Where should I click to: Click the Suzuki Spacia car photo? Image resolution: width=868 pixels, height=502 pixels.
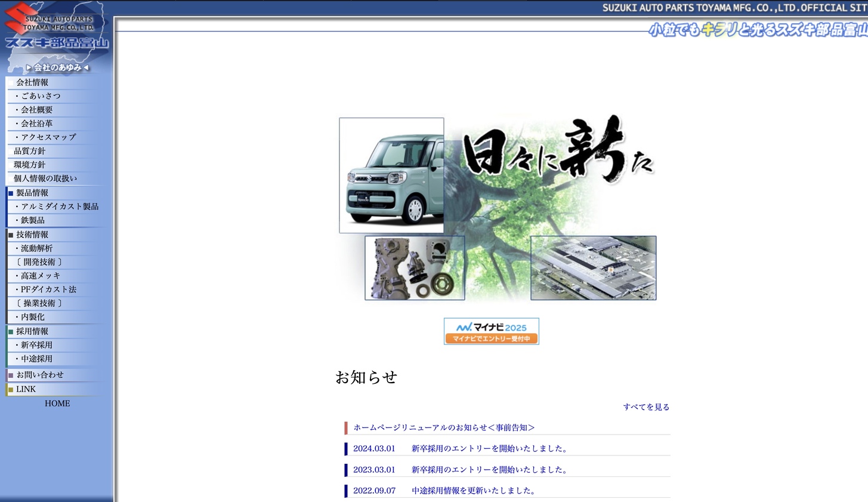(391, 175)
